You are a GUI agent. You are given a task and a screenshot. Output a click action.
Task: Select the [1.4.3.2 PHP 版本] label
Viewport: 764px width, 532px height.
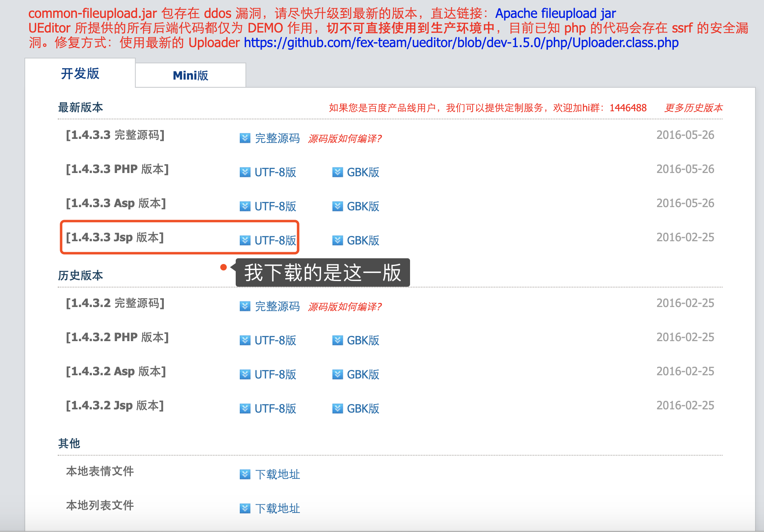tap(117, 337)
